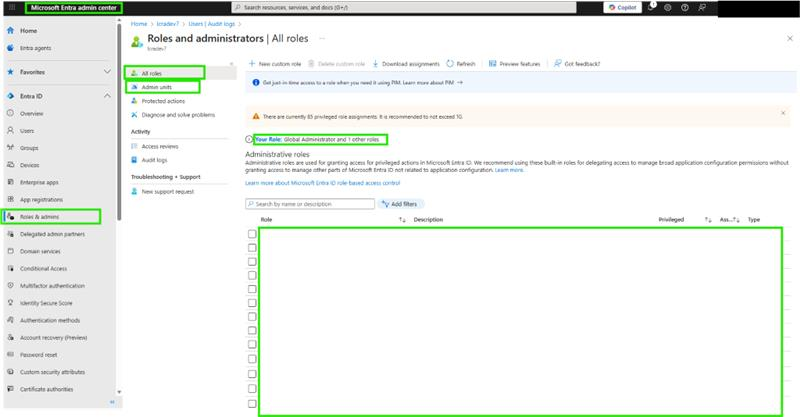
Task: Open Entra agents in the sidebar
Action: (x=35, y=48)
